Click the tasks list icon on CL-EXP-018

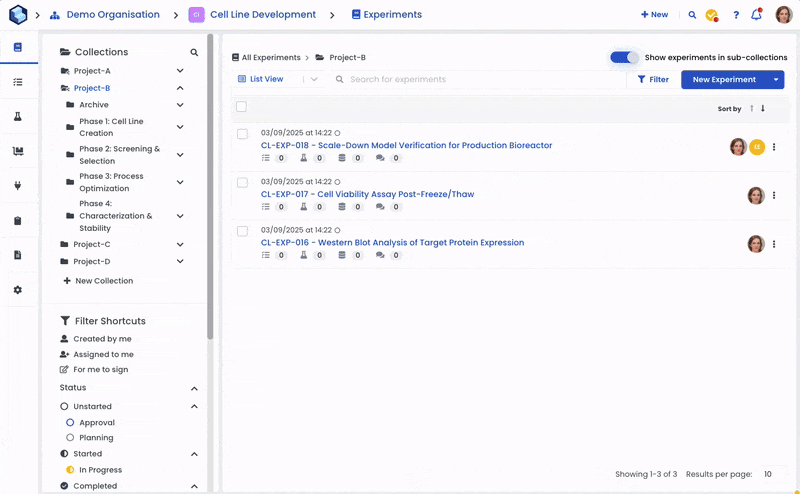265,158
